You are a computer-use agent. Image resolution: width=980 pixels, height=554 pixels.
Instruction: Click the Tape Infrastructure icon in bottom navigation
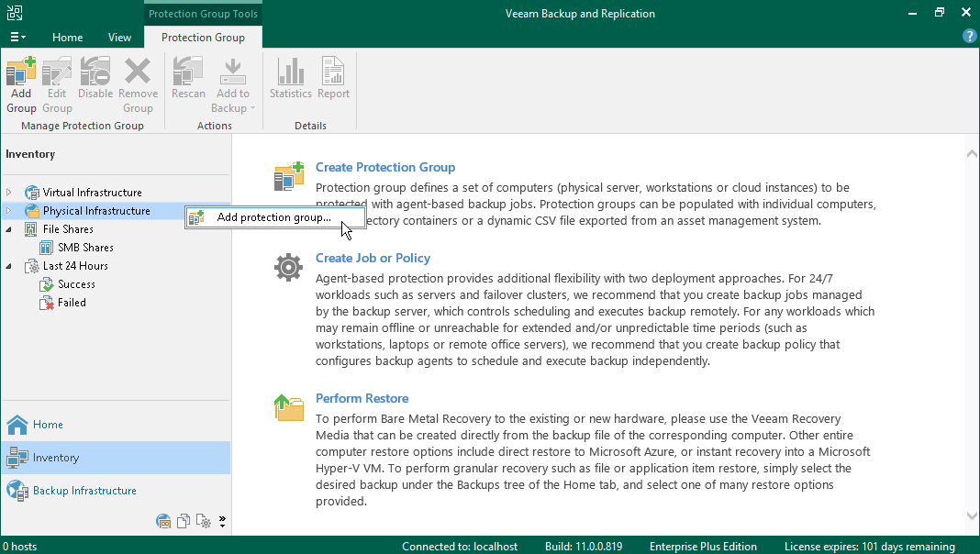click(163, 521)
